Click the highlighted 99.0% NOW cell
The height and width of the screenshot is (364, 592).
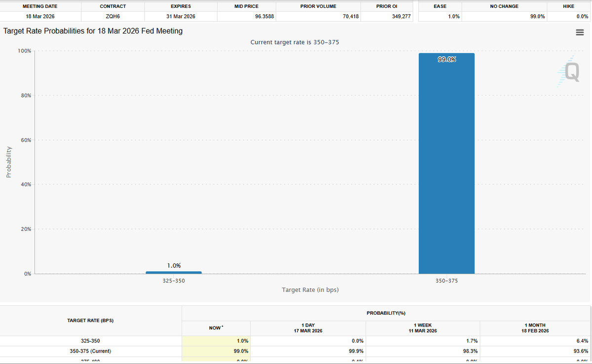216,351
